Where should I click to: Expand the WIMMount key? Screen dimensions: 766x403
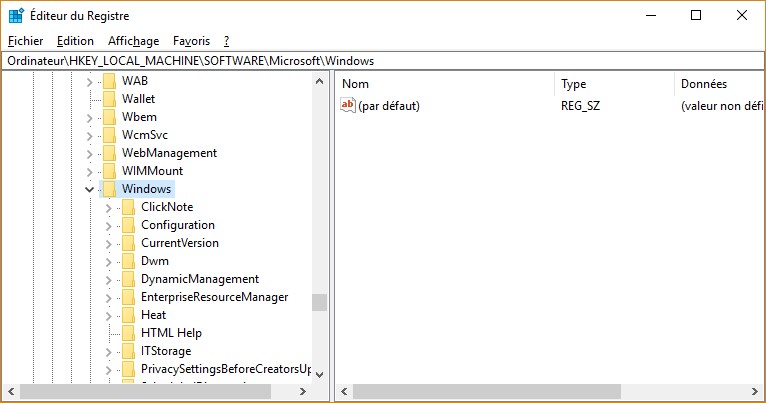(89, 171)
